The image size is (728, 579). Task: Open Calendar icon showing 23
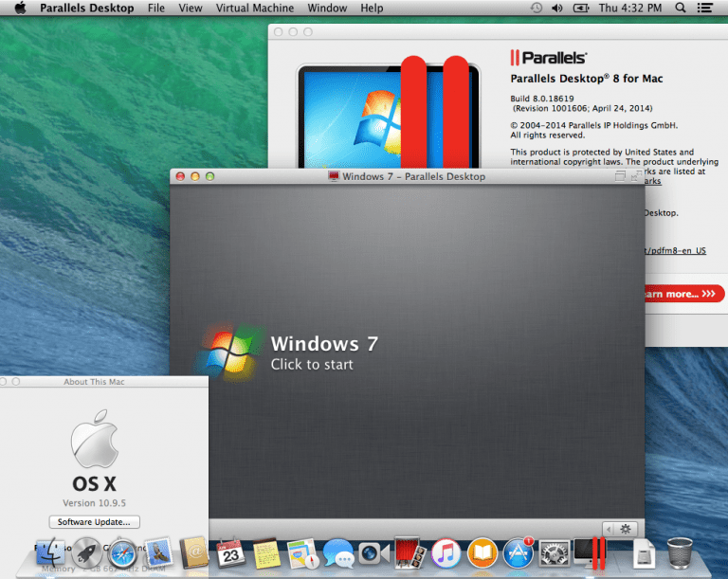230,553
